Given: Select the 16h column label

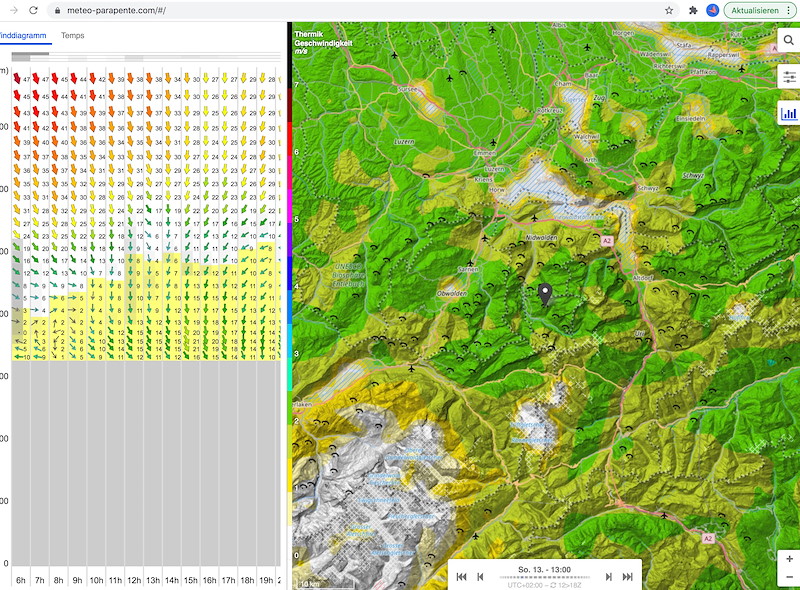Looking at the screenshot, I should 209,580.
